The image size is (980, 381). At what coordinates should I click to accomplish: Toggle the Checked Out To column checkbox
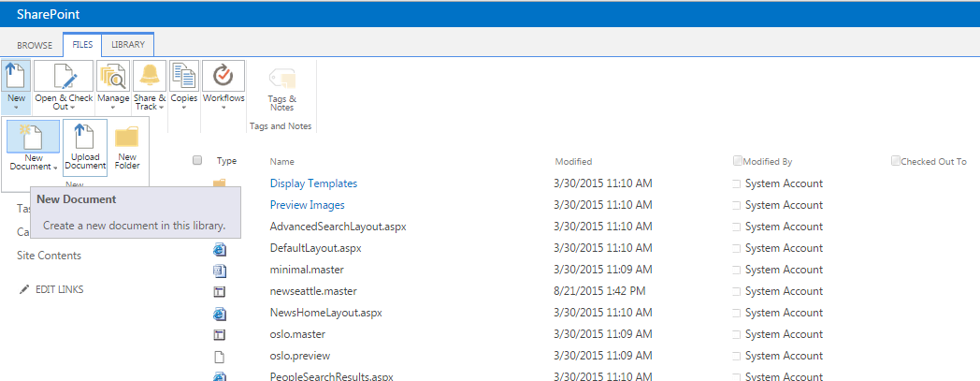click(x=896, y=160)
